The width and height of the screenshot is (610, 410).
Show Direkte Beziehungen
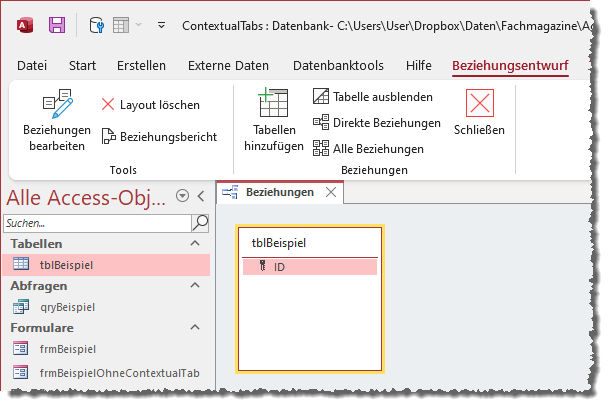click(x=377, y=123)
